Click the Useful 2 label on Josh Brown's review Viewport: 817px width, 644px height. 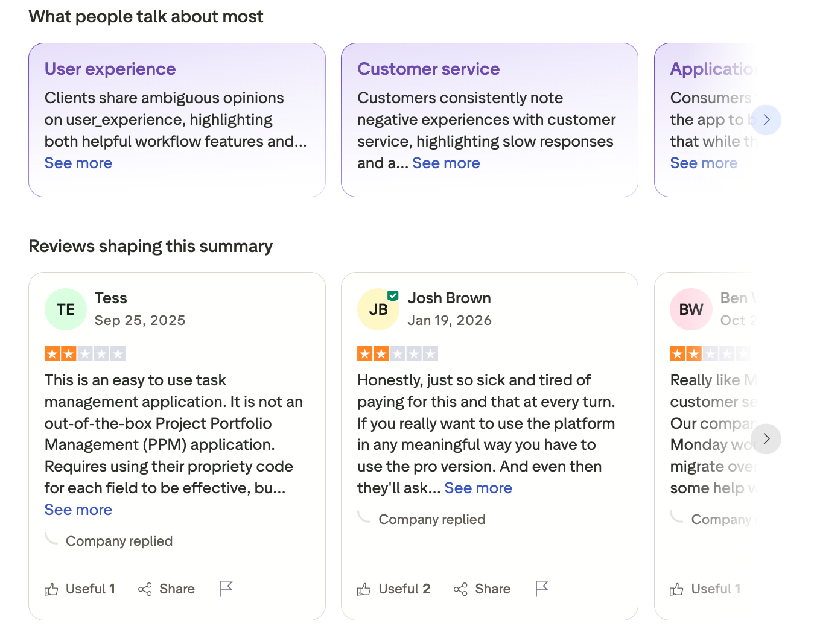[x=404, y=589]
